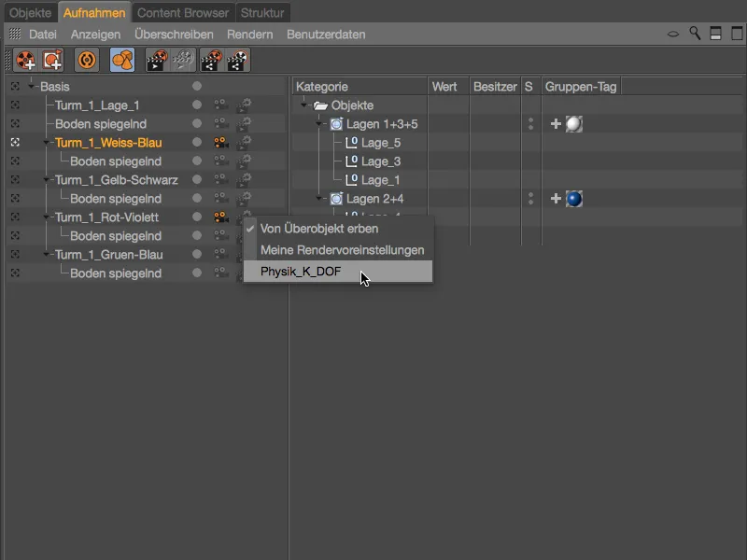Activate take marker left of Turm_1_Gelb-Schwarz
Screen dimensions: 747x560
pyautogui.click(x=15, y=179)
